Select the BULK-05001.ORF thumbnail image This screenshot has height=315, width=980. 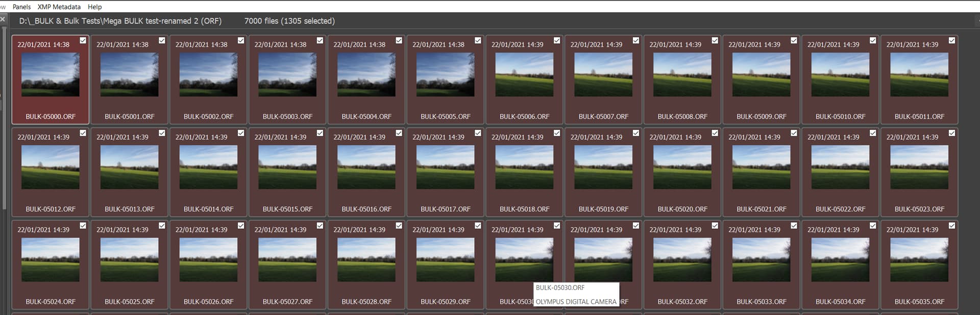tap(129, 75)
